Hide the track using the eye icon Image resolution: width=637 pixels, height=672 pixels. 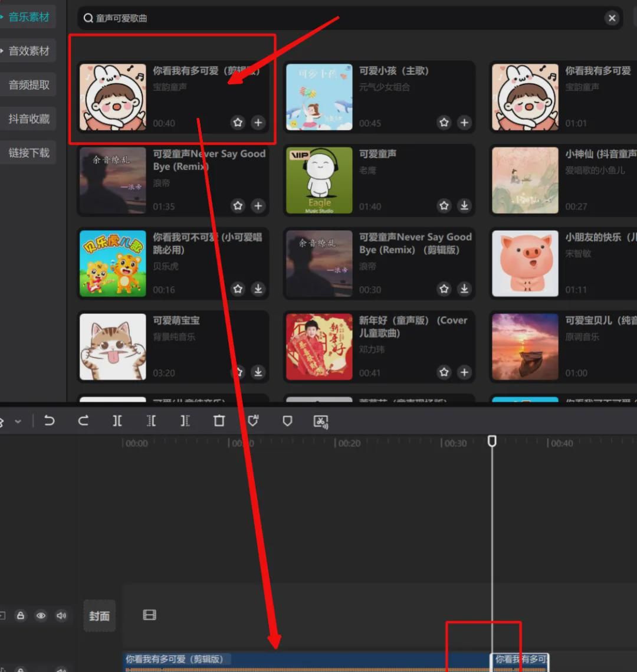pos(41,615)
